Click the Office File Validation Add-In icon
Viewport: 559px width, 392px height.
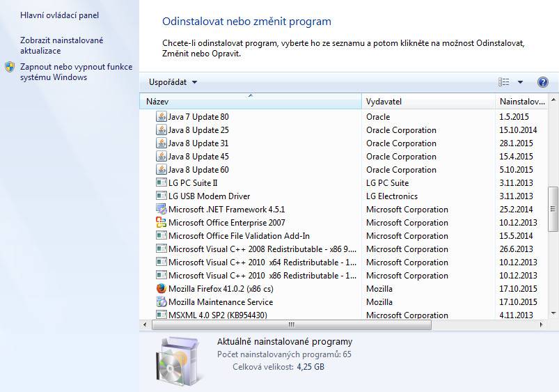pyautogui.click(x=162, y=235)
